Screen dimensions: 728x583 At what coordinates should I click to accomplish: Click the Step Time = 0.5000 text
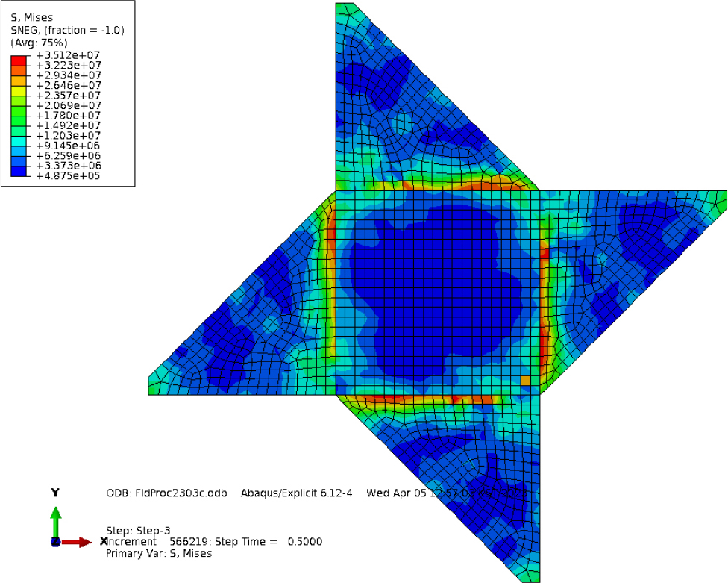280,542
